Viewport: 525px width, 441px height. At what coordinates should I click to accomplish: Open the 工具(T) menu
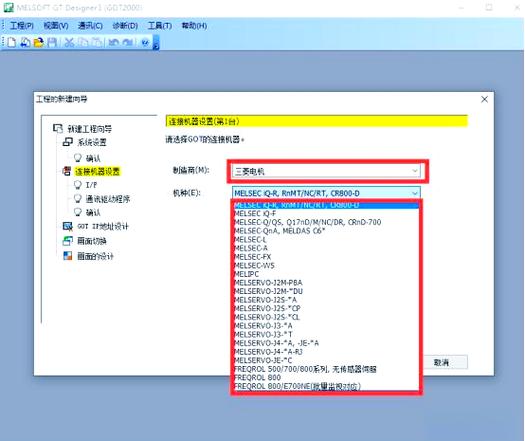click(x=160, y=26)
